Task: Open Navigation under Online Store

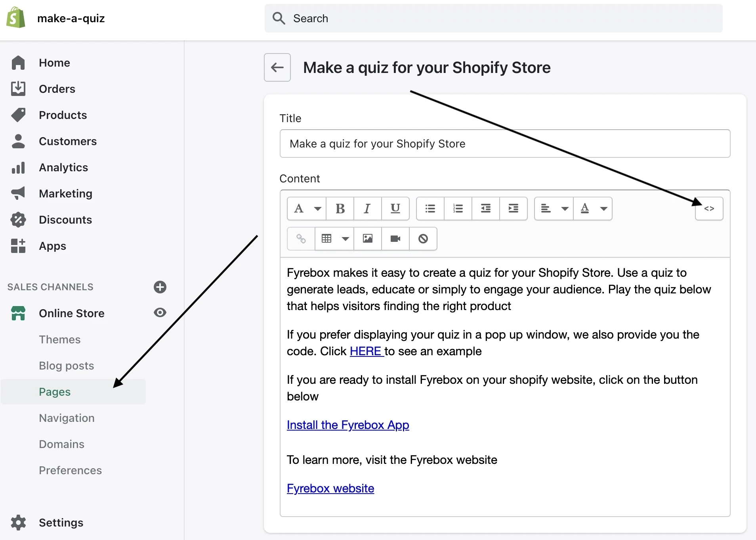Action: 67,418
